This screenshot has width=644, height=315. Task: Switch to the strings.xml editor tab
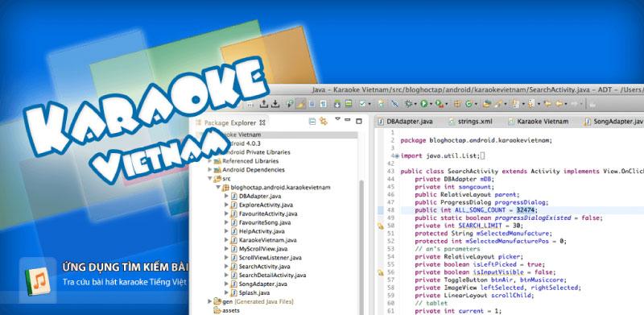coord(471,122)
